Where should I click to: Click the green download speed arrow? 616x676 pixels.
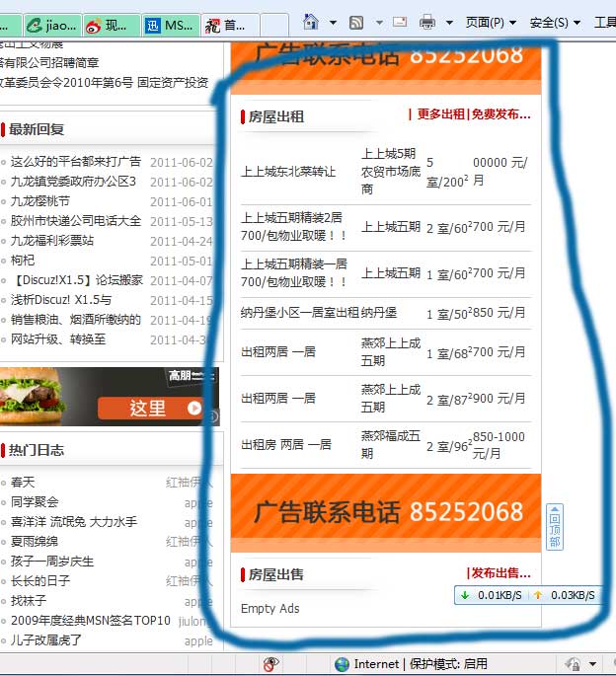tap(465, 595)
